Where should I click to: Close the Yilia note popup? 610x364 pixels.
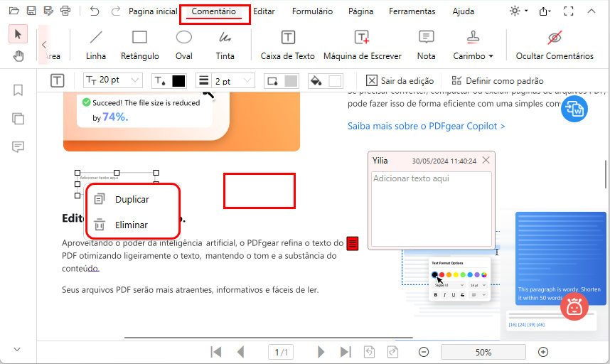click(486, 160)
